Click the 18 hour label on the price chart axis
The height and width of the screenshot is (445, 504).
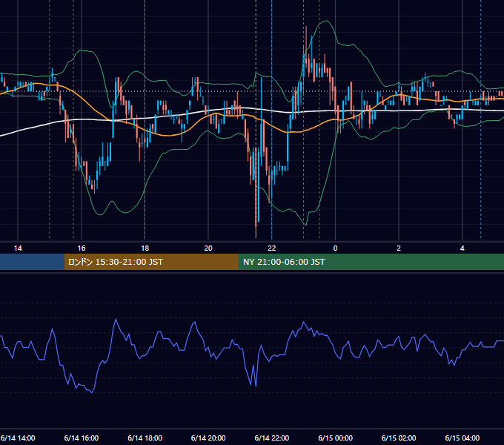click(x=145, y=248)
